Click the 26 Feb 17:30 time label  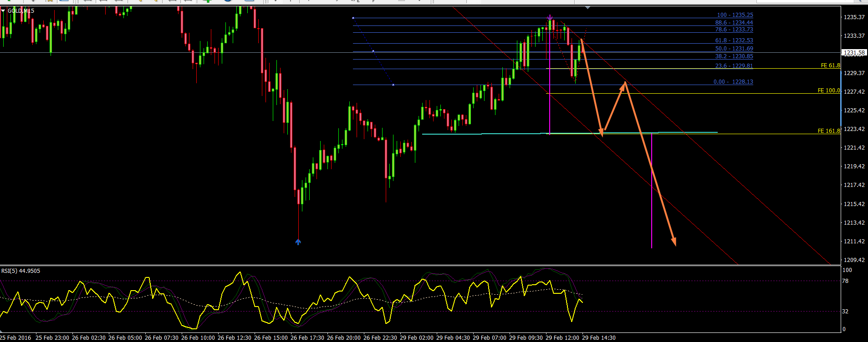307,338
